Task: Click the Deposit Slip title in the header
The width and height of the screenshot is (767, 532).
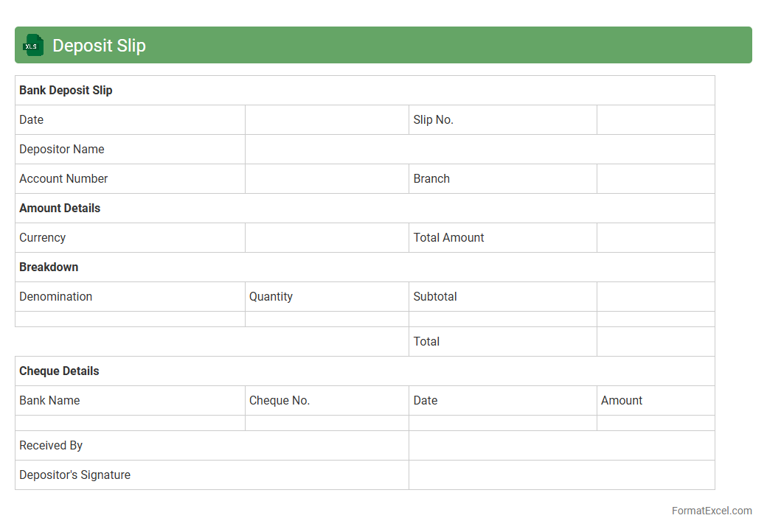Action: [99, 46]
